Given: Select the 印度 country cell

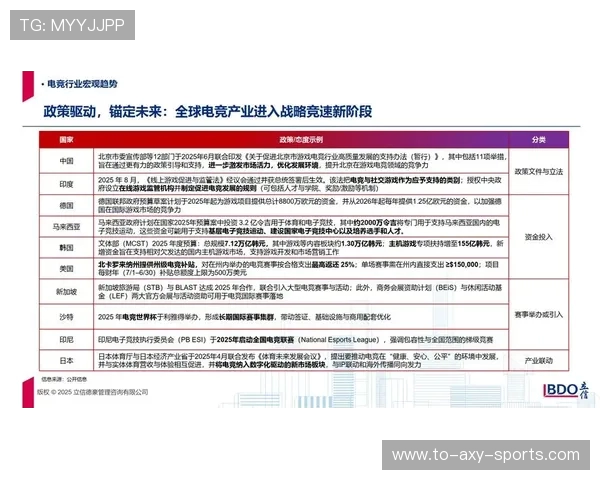Looking at the screenshot, I should pyautogui.click(x=66, y=184).
